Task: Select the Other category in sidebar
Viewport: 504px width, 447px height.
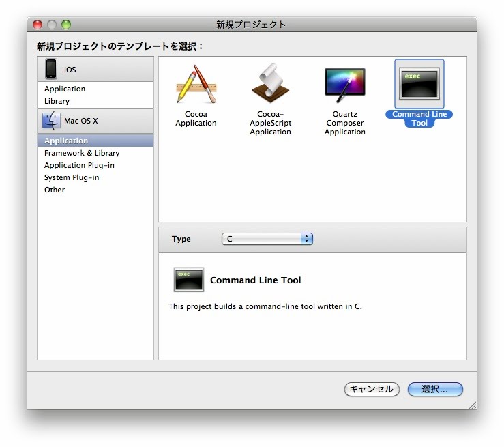Action: (x=55, y=190)
